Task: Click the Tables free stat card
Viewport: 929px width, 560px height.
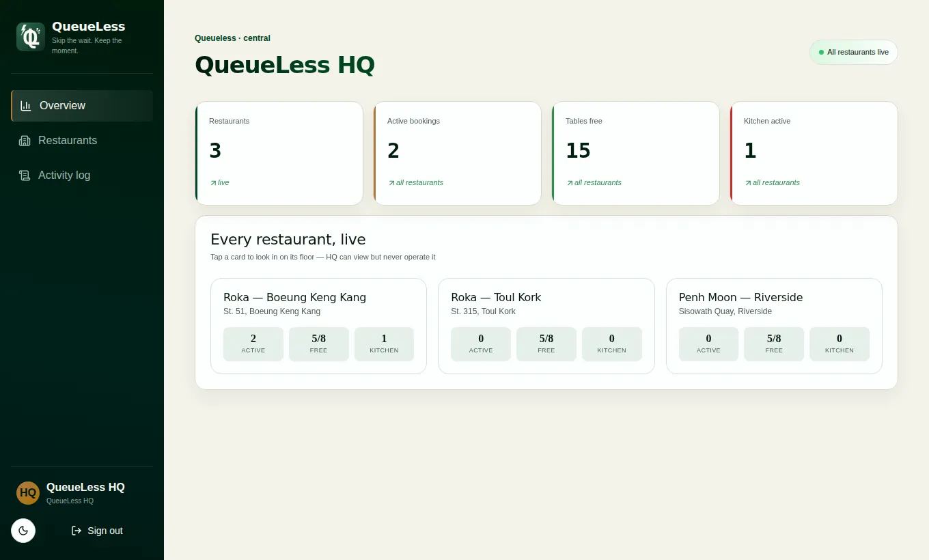Action: pyautogui.click(x=635, y=153)
